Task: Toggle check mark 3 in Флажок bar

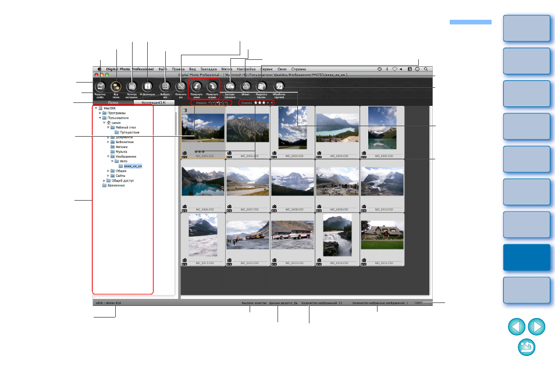Action: pyautogui.click(x=218, y=102)
